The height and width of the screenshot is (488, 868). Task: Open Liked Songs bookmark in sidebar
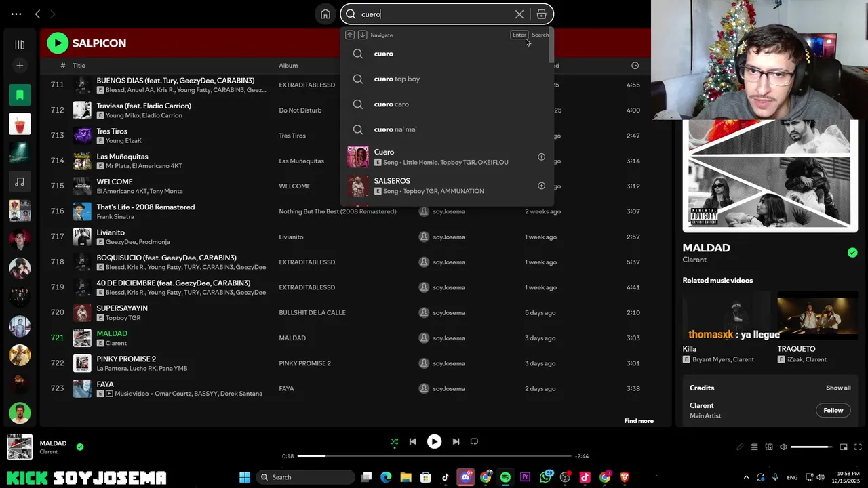tap(20, 95)
